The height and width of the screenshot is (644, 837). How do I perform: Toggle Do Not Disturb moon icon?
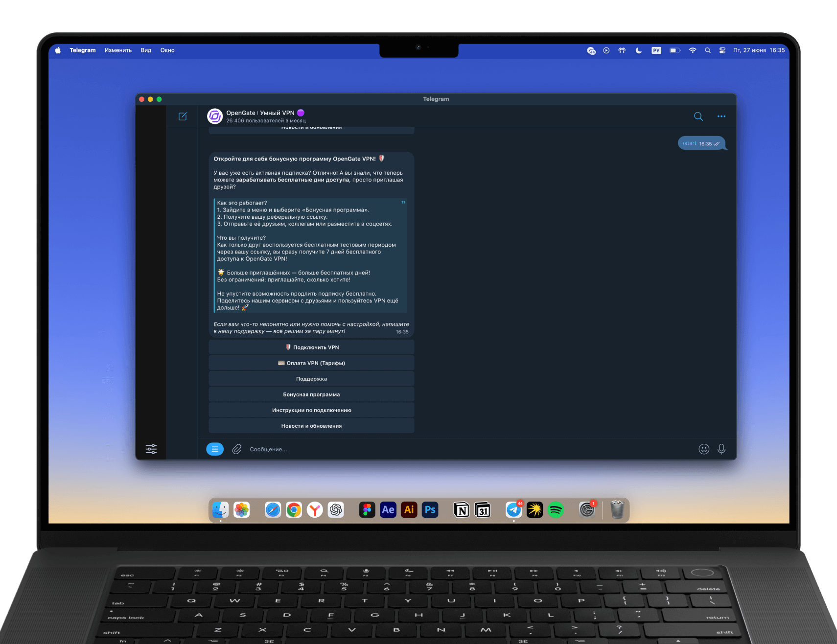click(639, 50)
